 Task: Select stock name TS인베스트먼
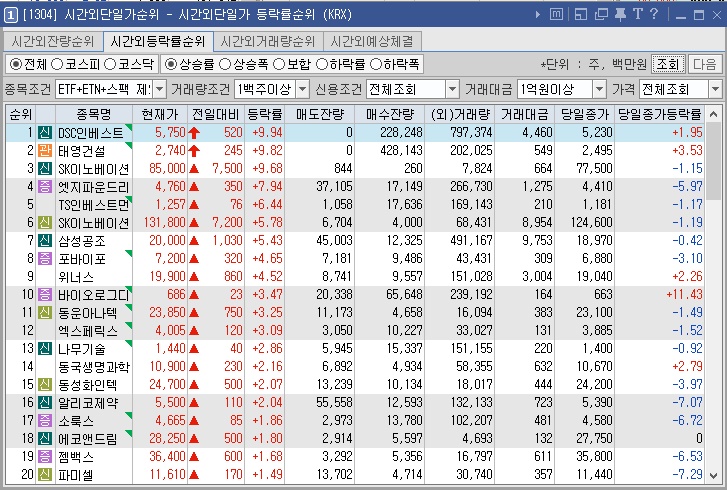(94, 204)
